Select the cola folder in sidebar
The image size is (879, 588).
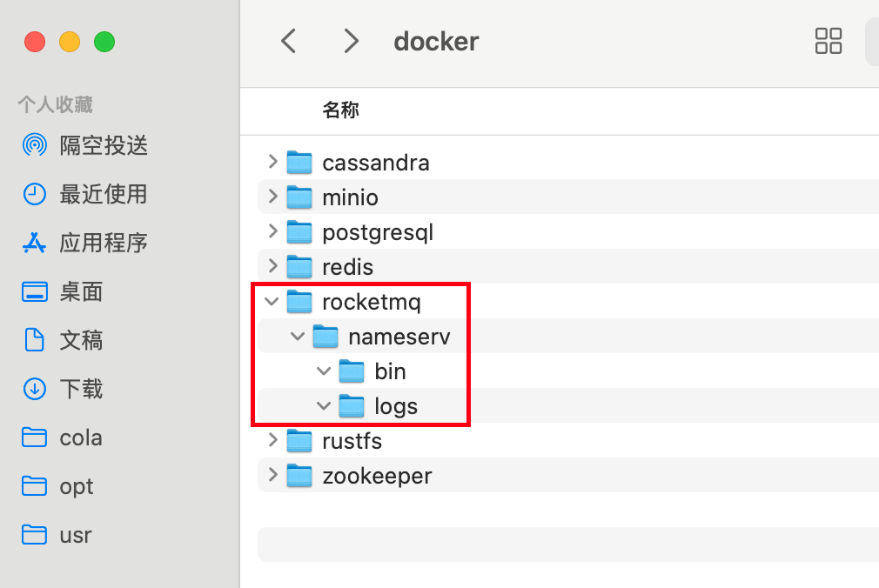[63, 438]
